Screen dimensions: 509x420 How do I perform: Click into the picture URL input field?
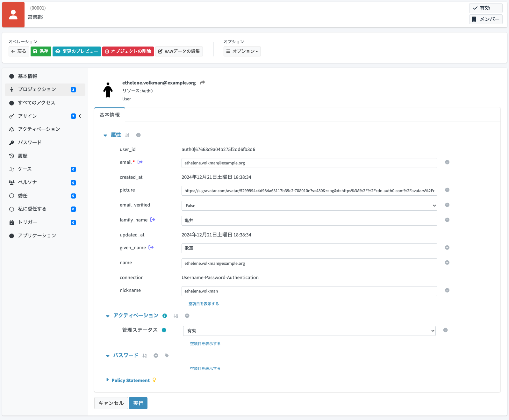[309, 191]
